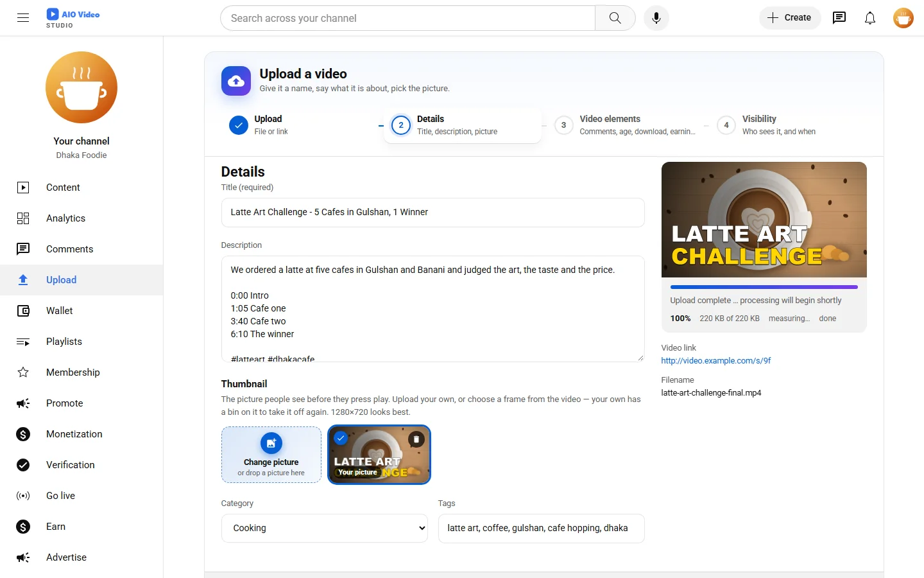Click the channel search box
Screen dimensions: 924x578
(408, 18)
